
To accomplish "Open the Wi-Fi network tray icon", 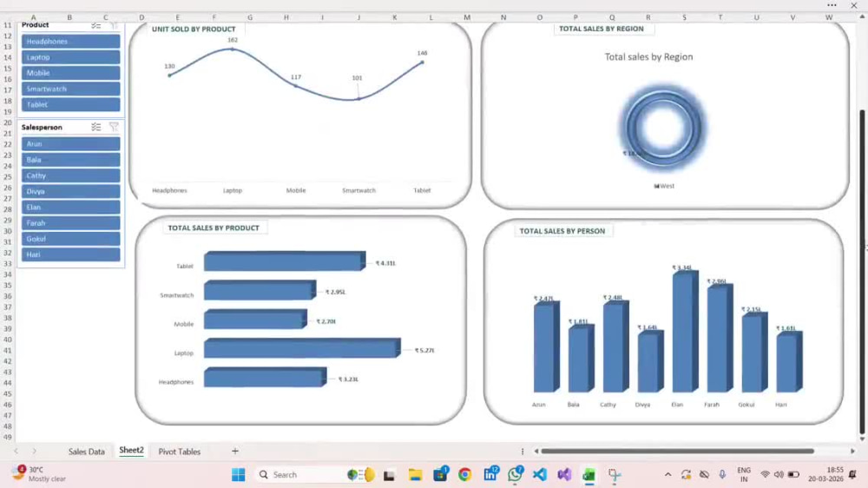I will tap(765, 475).
